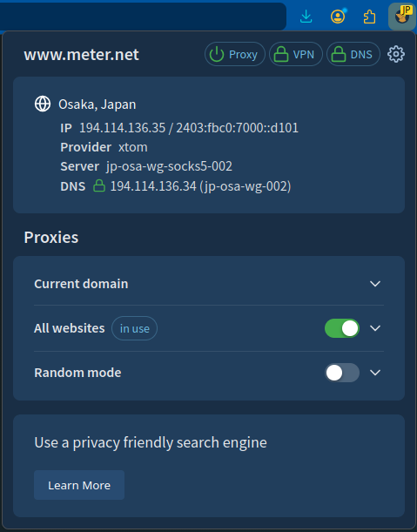Open extension settings gear icon
Screen dimensions: 417x532
[396, 54]
